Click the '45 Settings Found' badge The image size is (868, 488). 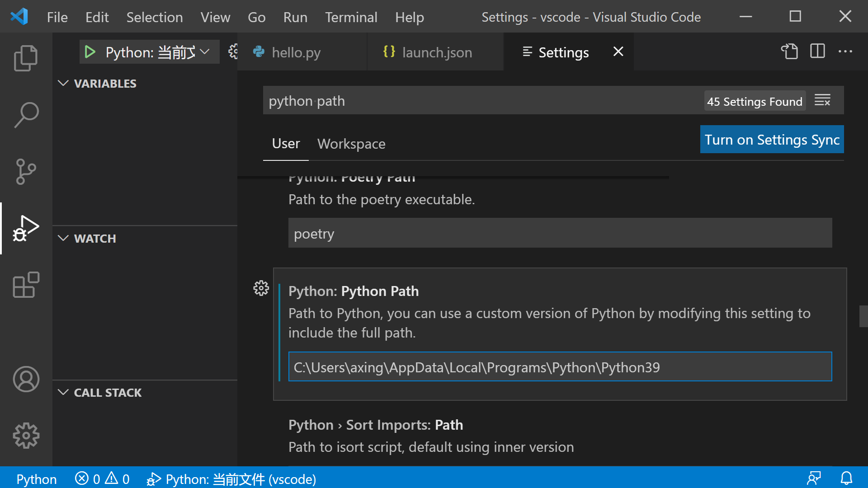[x=755, y=101]
